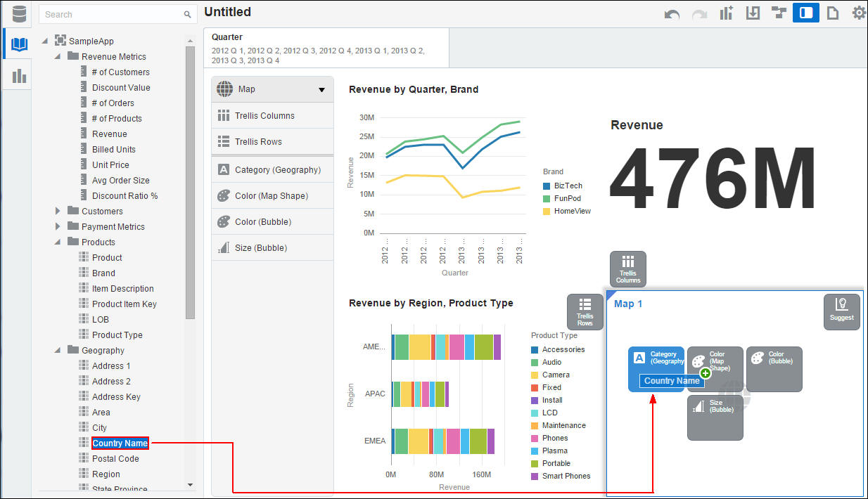Open the data sources database icon
This screenshot has width=868, height=499.
(19, 13)
